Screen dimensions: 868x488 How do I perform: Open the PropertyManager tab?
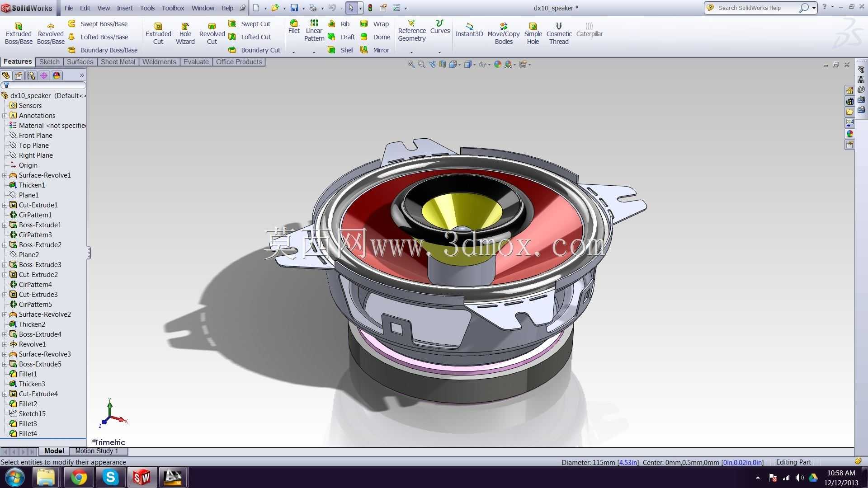[x=19, y=75]
